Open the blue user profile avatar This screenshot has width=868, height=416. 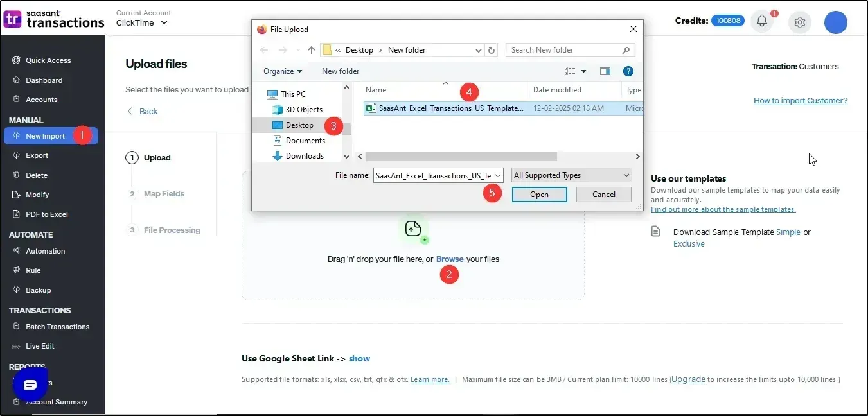(836, 22)
